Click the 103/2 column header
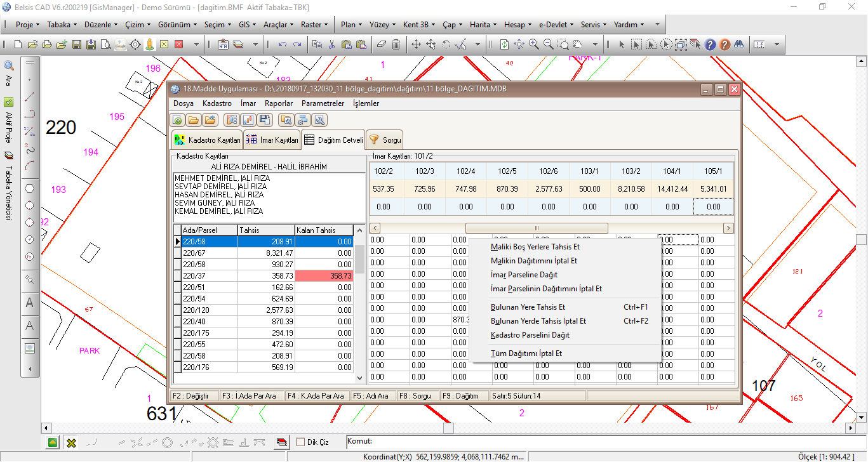Image resolution: width=868 pixels, height=462 pixels. pos(631,171)
